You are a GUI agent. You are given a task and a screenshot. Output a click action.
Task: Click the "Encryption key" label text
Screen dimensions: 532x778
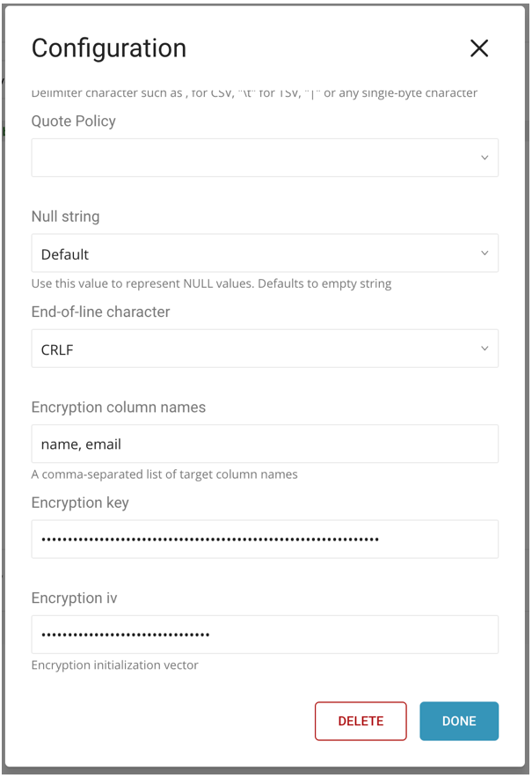[x=80, y=503]
